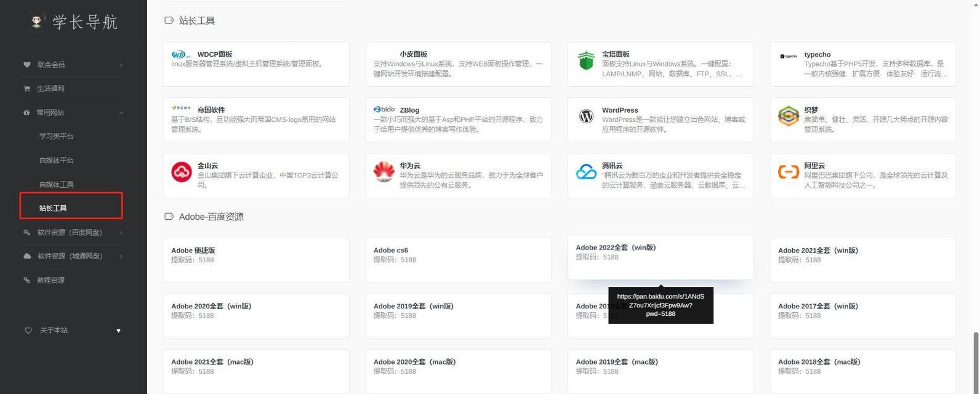Viewport: 980px width, 394px height.
Task: Click the gift icon beside 常用网站
Action: [26, 113]
